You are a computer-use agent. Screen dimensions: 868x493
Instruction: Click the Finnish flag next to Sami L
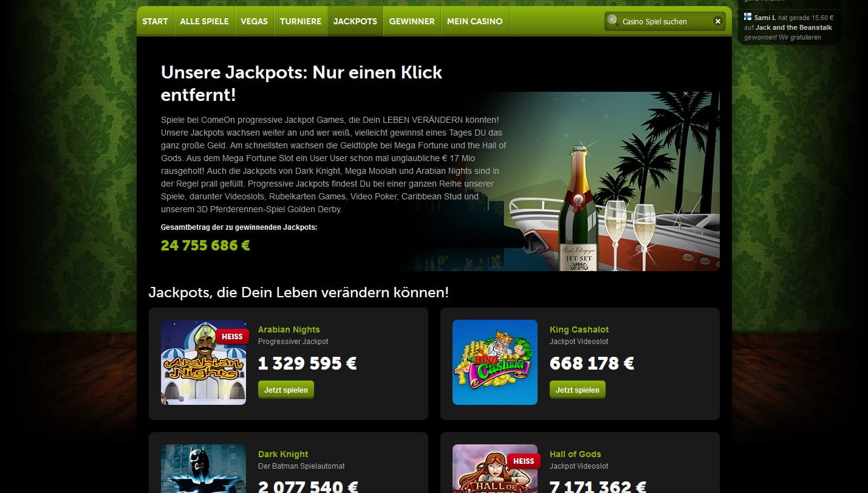pyautogui.click(x=748, y=17)
